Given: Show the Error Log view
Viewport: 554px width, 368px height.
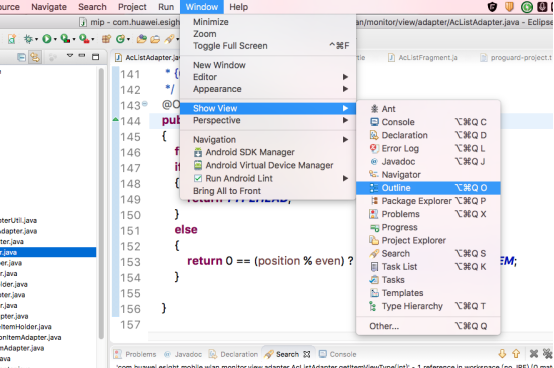Looking at the screenshot, I should [x=428, y=148].
